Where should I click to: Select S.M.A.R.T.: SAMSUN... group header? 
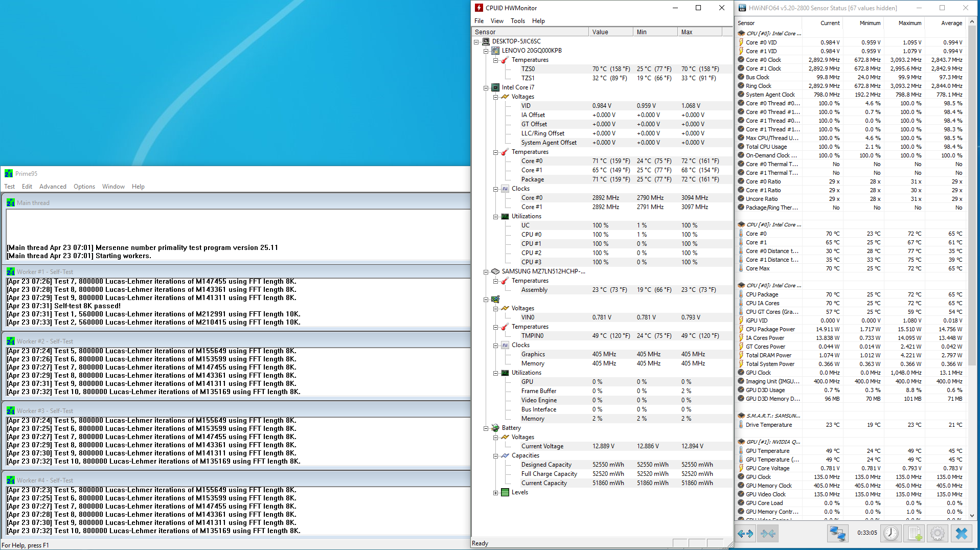pos(851,416)
